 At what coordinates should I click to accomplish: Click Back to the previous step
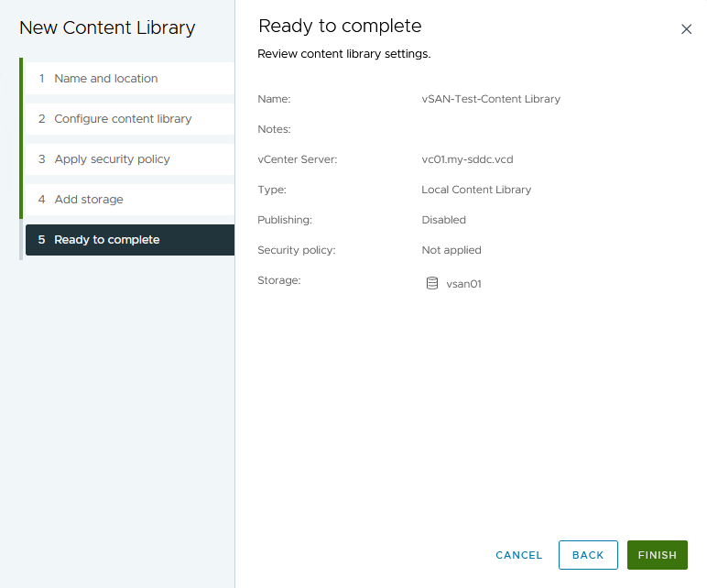coord(587,555)
